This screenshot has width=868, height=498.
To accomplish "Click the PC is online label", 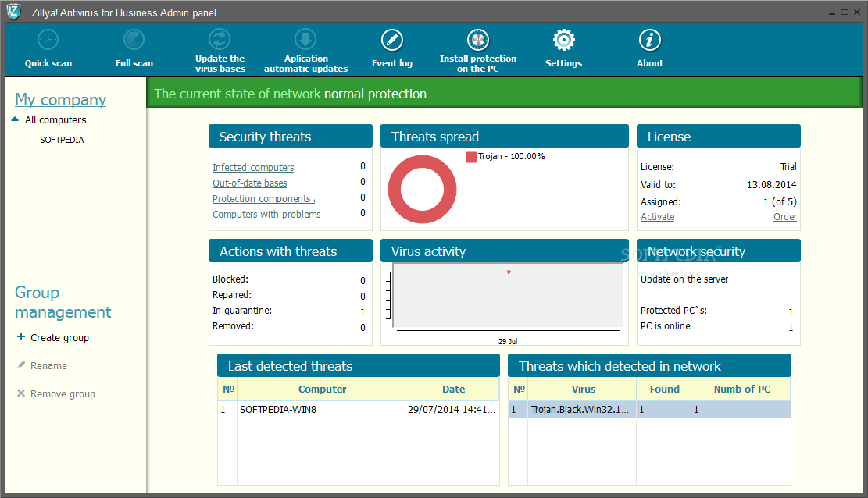I will pos(665,326).
